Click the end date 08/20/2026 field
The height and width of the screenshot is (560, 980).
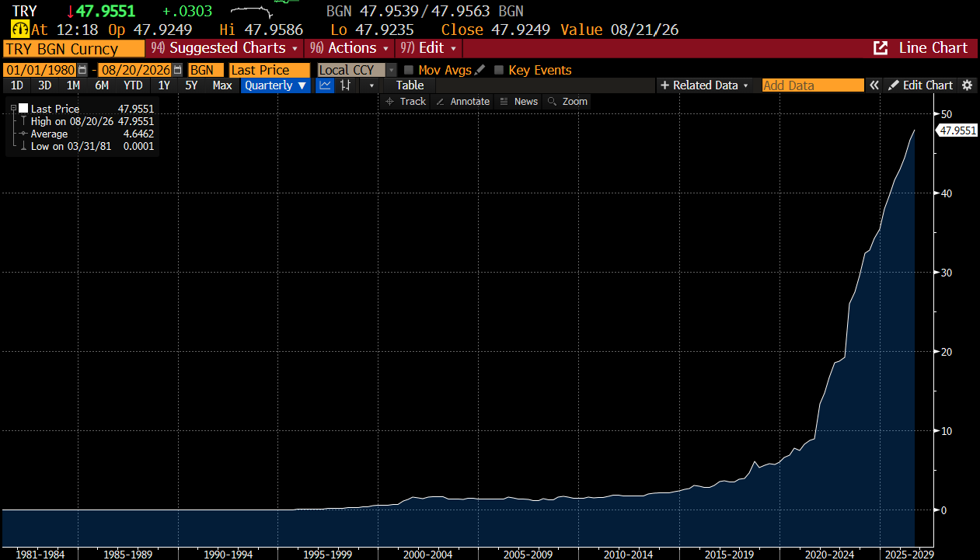[x=134, y=70]
